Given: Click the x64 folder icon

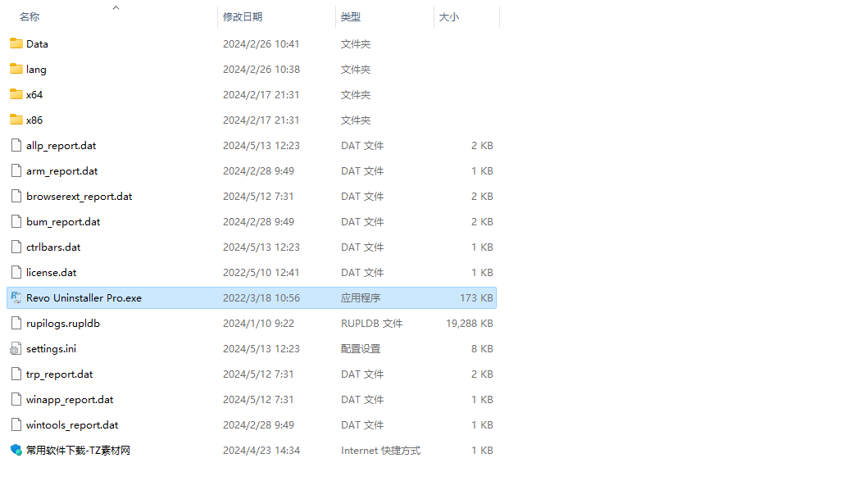Looking at the screenshot, I should (16, 94).
